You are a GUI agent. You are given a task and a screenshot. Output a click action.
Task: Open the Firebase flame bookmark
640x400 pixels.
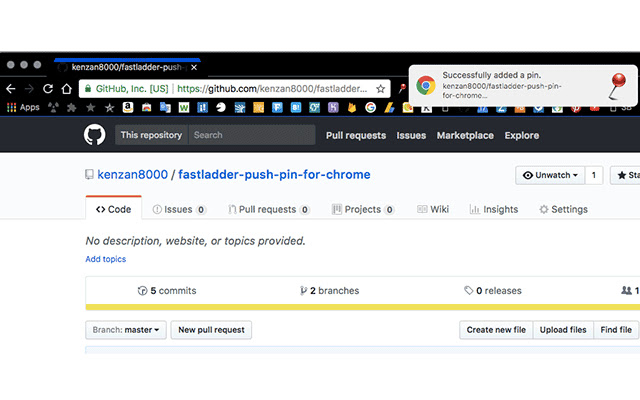click(x=352, y=107)
